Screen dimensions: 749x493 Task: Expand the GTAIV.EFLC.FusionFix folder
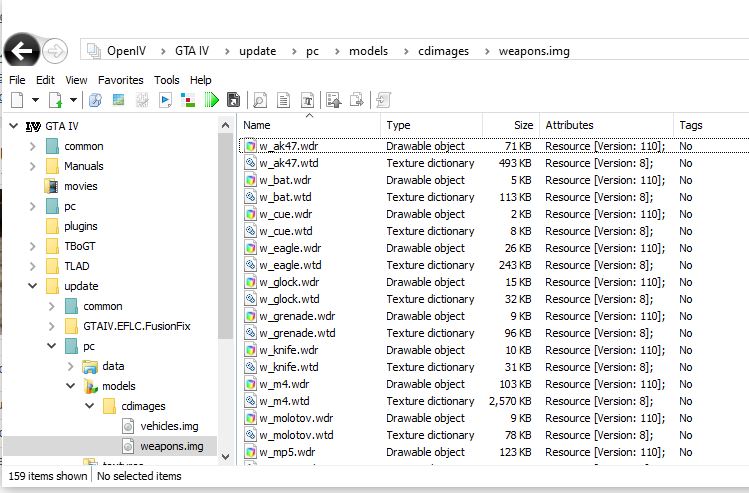click(52, 326)
